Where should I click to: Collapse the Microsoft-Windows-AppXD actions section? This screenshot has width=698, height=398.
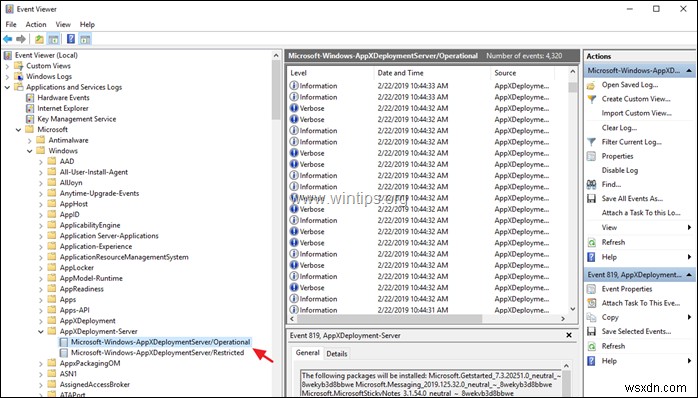(x=689, y=71)
